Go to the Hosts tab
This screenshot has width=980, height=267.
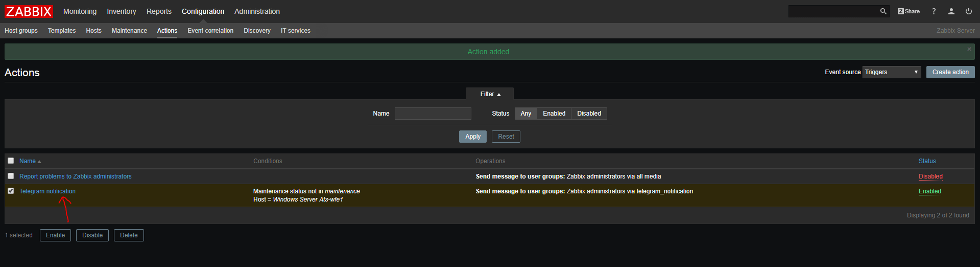tap(93, 31)
